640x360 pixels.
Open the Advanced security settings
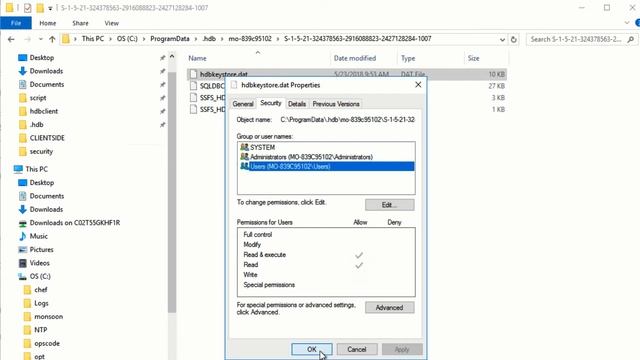point(389,308)
